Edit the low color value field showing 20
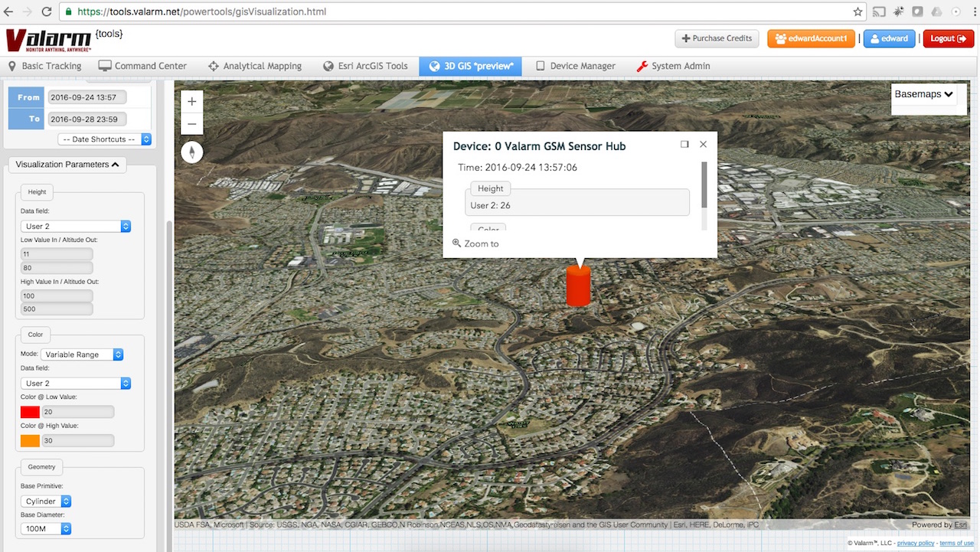This screenshot has width=980, height=552. tap(77, 412)
